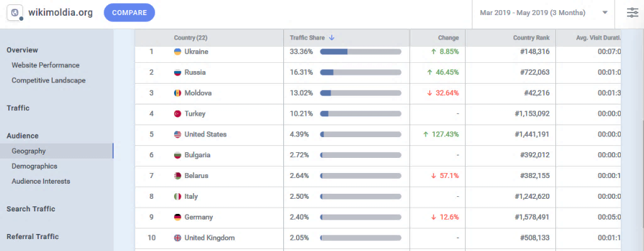The image size is (644, 251).
Task: Click the Turkey flag icon
Action: click(x=177, y=114)
